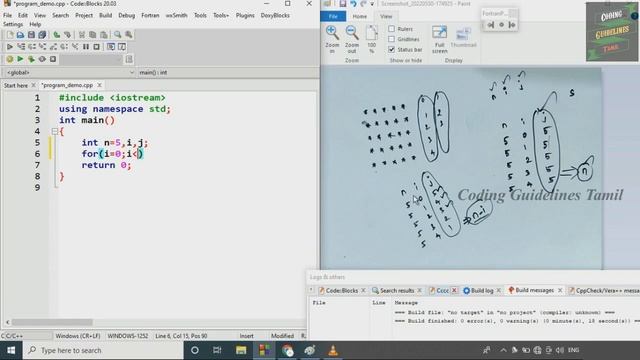Open the CppCheck/Vera++ messages tab
The height and width of the screenshot is (360, 640).
[604, 291]
